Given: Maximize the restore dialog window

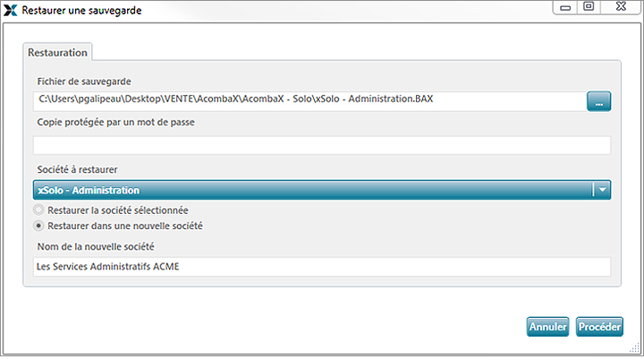Looking at the screenshot, I should [x=589, y=7].
